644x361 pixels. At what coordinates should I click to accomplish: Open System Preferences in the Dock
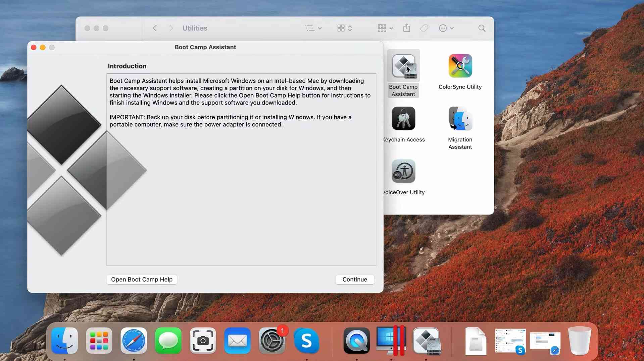(x=272, y=341)
